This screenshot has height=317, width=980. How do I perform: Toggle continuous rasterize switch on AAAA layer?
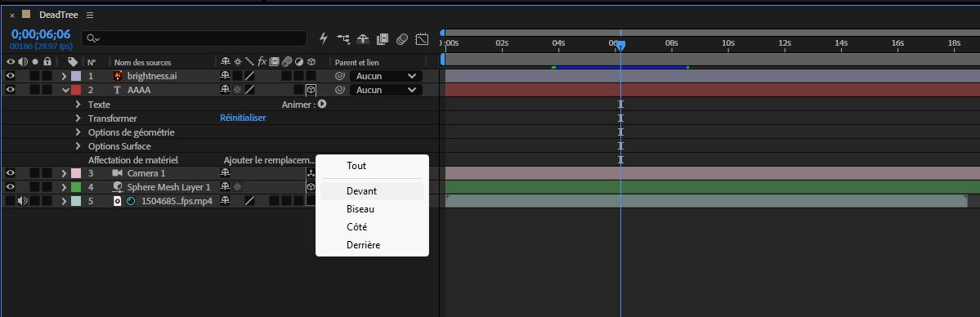coord(237,90)
